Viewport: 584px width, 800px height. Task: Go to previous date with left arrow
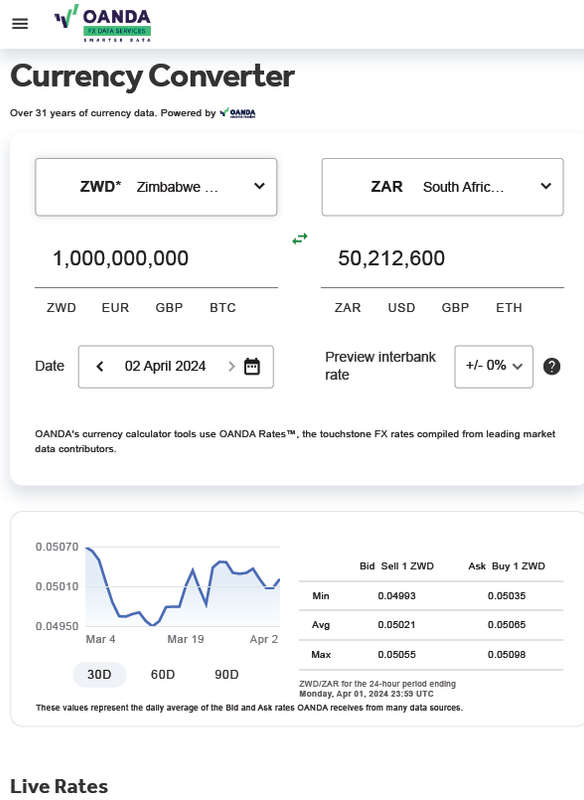pos(100,366)
